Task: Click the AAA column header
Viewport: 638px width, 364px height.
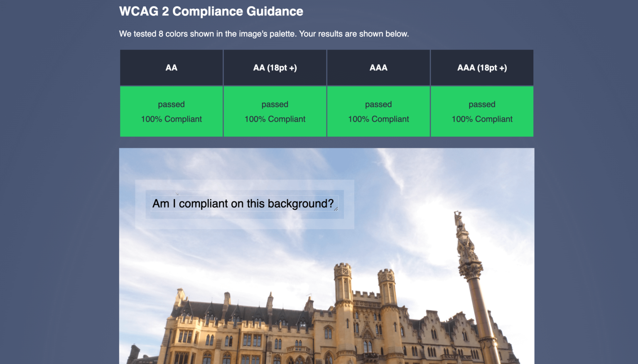Action: (378, 67)
